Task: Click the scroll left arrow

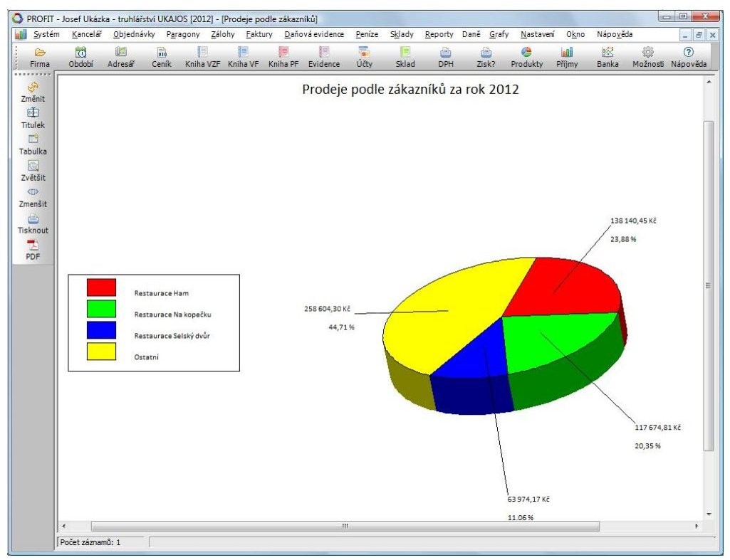Action: click(x=64, y=526)
